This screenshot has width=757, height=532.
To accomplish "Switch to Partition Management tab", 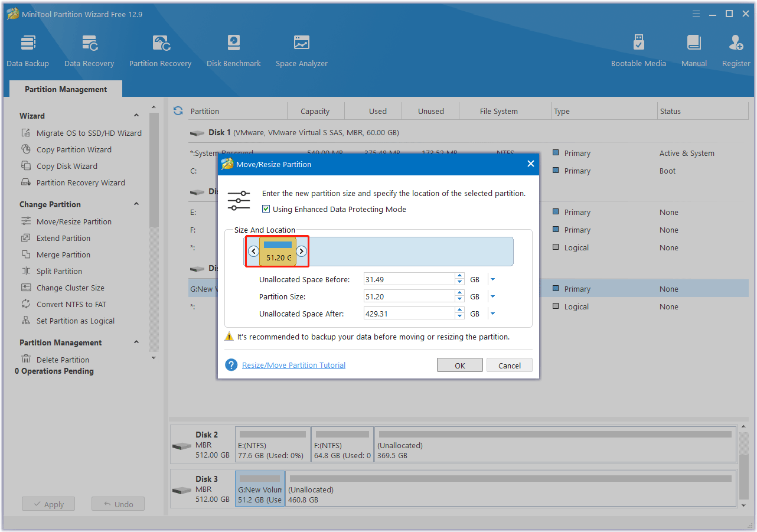I will [66, 89].
